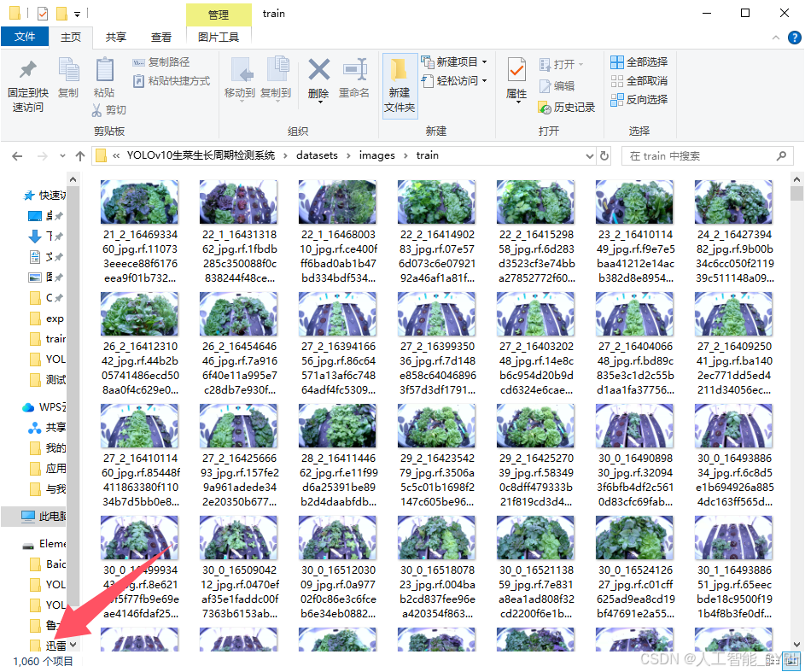Click the Refresh button beside address bar
The height and width of the screenshot is (672, 805).
point(604,155)
